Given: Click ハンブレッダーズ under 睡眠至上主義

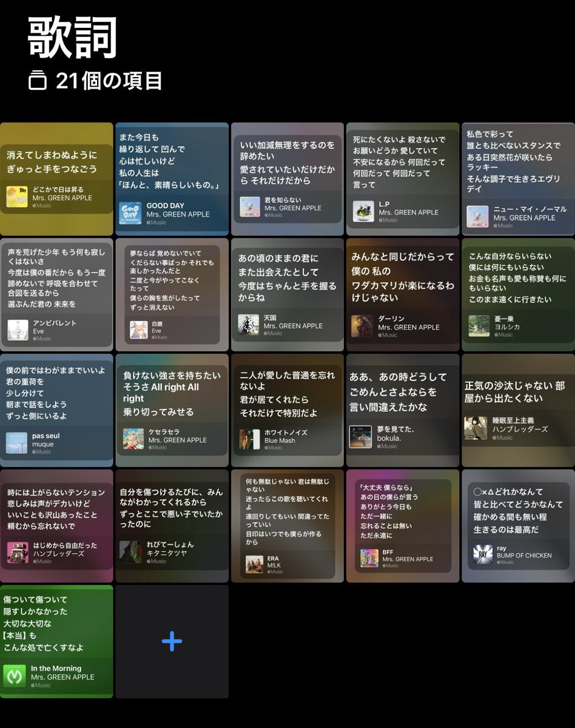Looking at the screenshot, I should coord(520,429).
